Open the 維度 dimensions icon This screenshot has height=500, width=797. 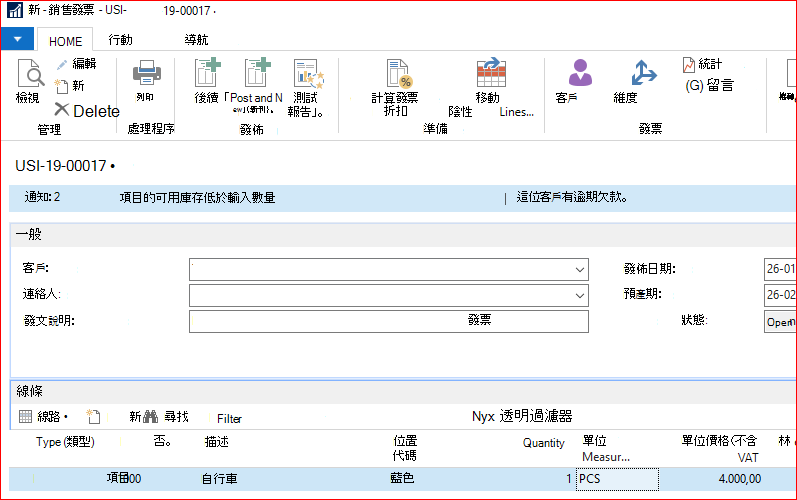click(643, 73)
